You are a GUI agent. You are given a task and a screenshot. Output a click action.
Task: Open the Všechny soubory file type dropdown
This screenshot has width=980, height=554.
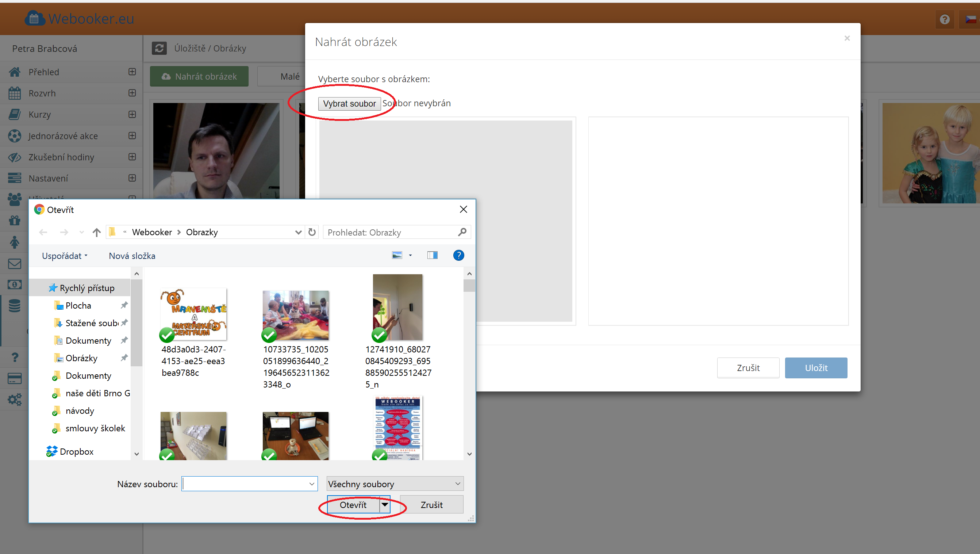[x=395, y=484]
